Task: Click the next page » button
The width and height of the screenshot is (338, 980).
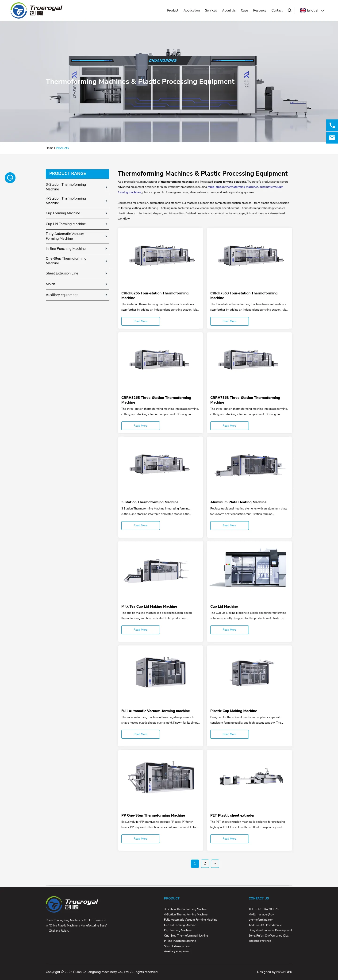Action: pyautogui.click(x=215, y=863)
